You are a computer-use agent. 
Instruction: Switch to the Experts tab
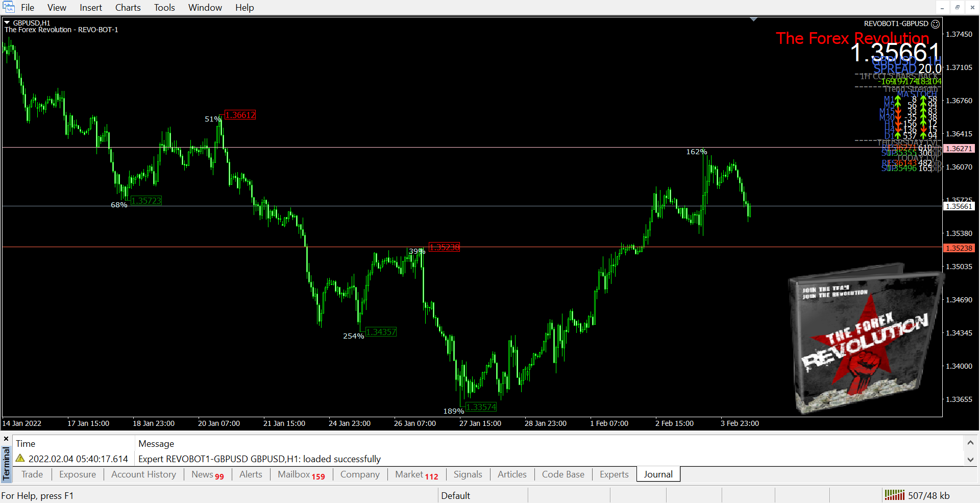[614, 474]
